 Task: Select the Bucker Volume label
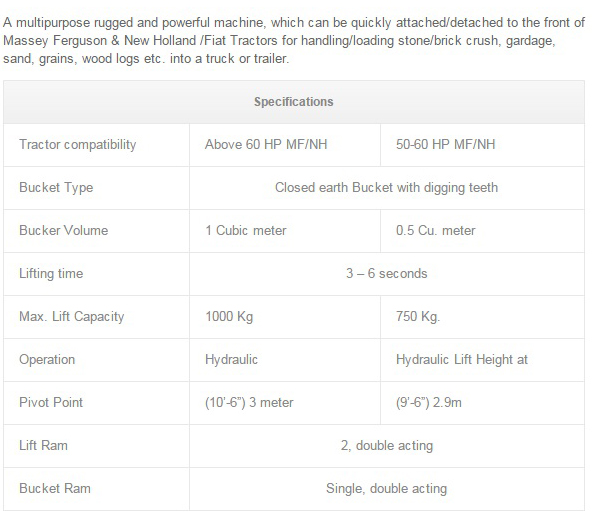64,230
